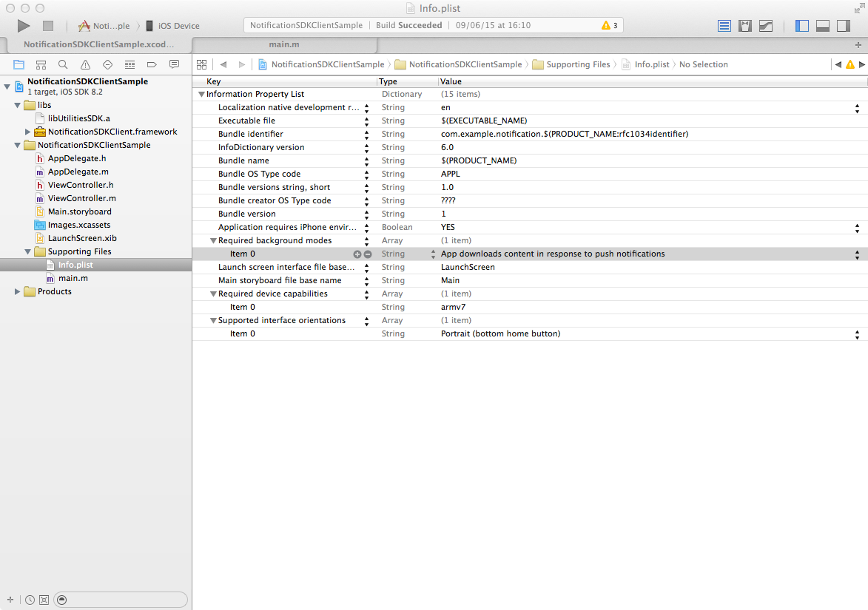Click the Key column header
Screen dimensions: 868x610
pyautogui.click(x=214, y=81)
